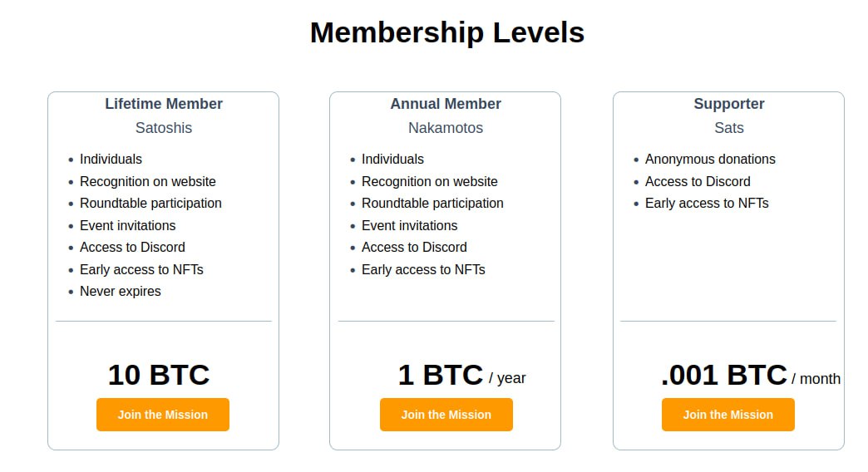868x472 pixels.
Task: Click Never expires in the Lifetime Member list
Action: [x=120, y=292]
